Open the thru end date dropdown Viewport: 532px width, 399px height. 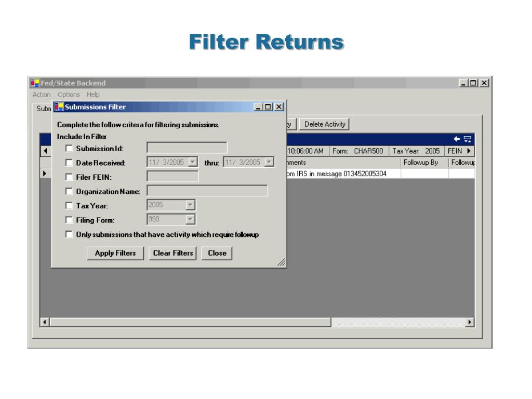point(269,162)
